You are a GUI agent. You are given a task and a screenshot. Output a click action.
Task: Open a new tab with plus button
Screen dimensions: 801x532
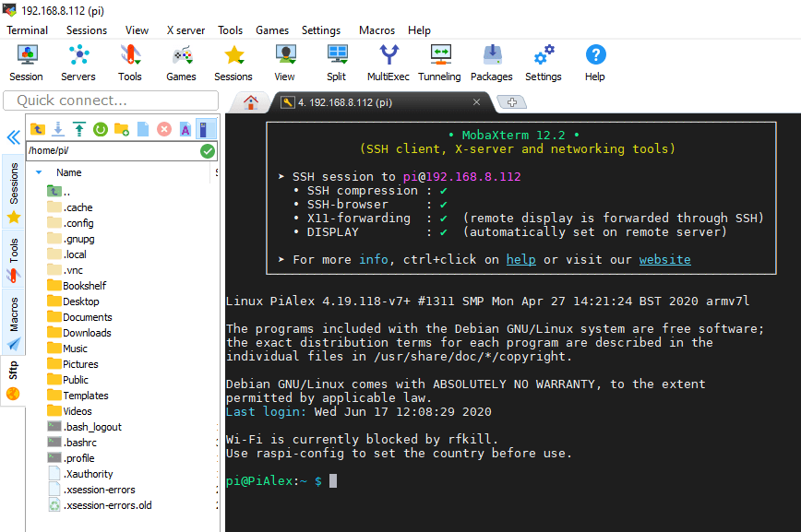point(512,102)
